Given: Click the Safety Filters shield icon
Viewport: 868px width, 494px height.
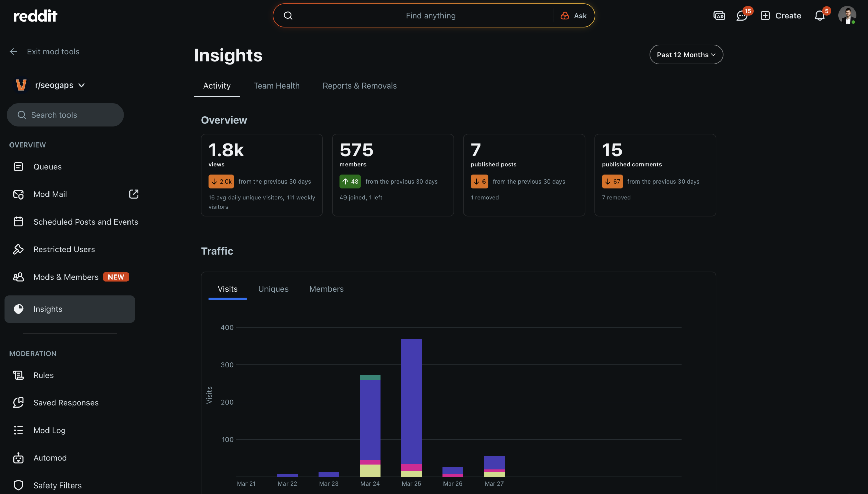Looking at the screenshot, I should (18, 485).
